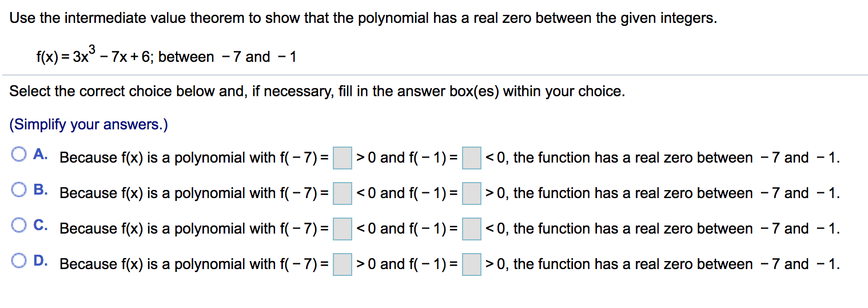Focus the f(−7) input box in choice B
The height and width of the screenshot is (308, 868).
pos(343,193)
